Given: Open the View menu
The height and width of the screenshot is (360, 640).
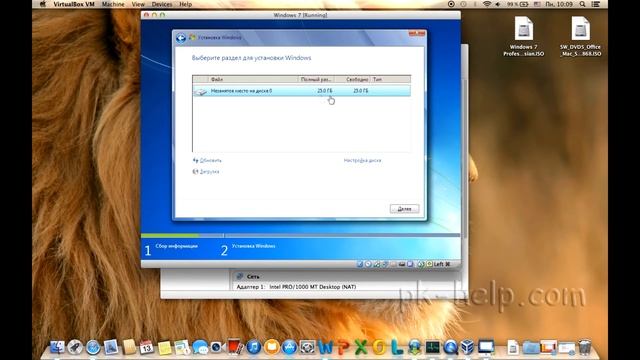Looking at the screenshot, I should (x=138, y=4).
